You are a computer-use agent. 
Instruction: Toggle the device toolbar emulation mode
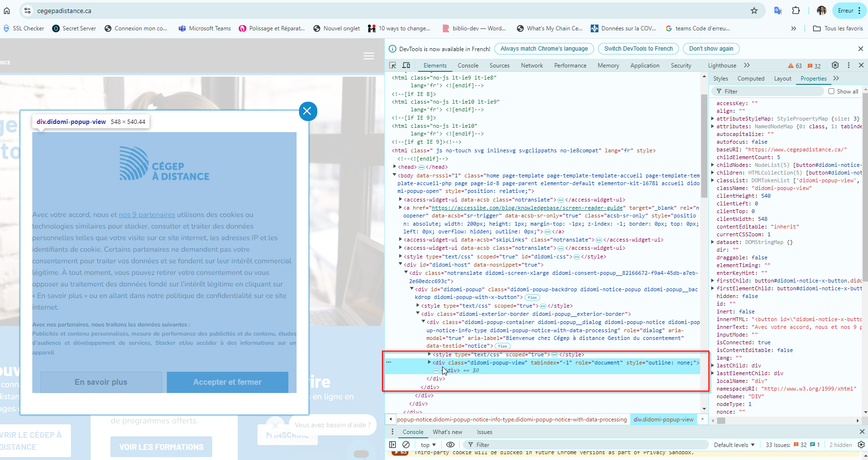(407, 66)
